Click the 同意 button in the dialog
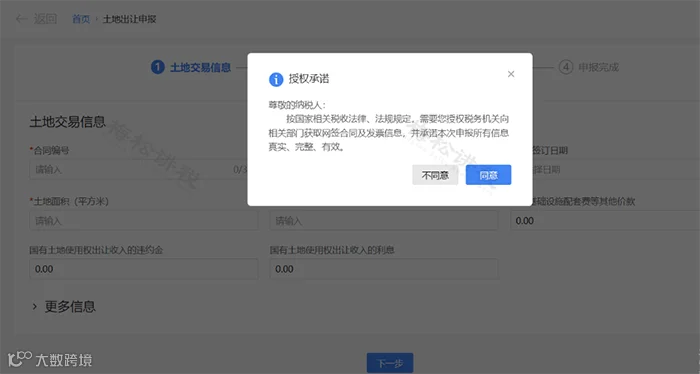Viewport: 700px width, 374px height. 488,175
